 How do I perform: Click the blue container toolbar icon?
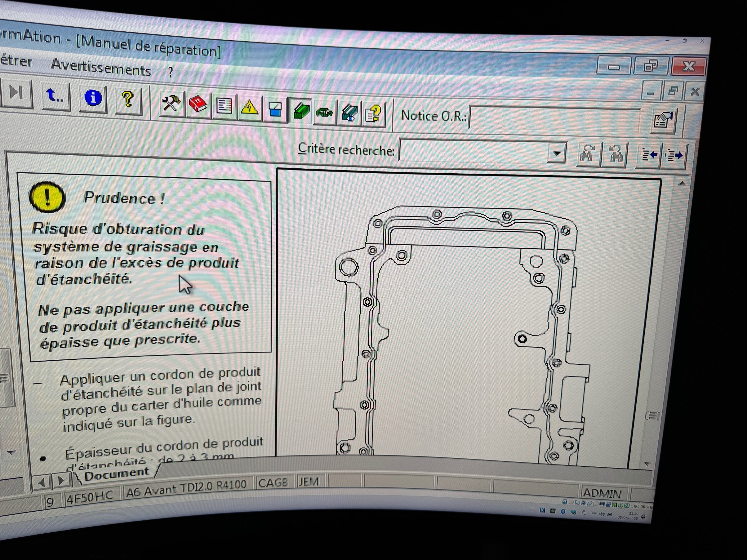pyautogui.click(x=275, y=109)
